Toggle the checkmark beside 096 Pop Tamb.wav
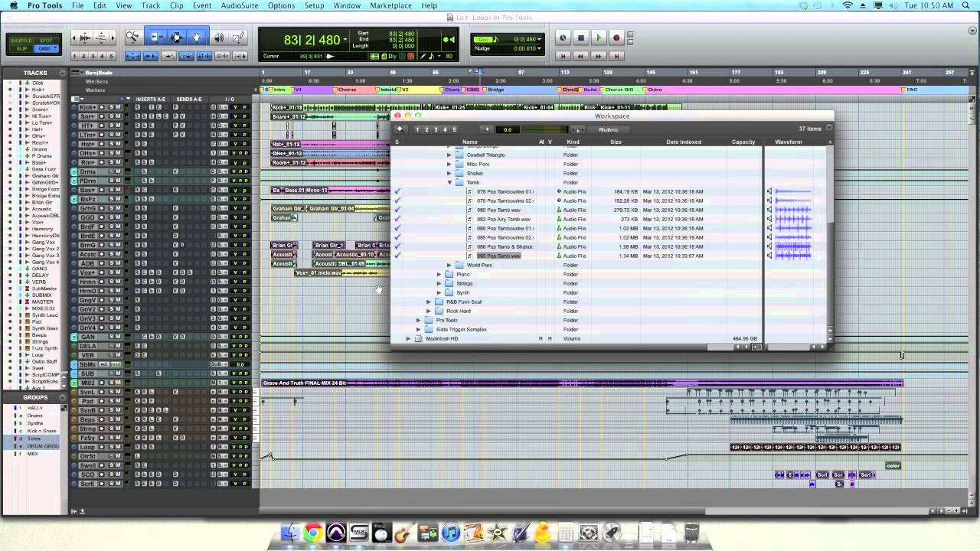The width and height of the screenshot is (980, 551). 397,256
